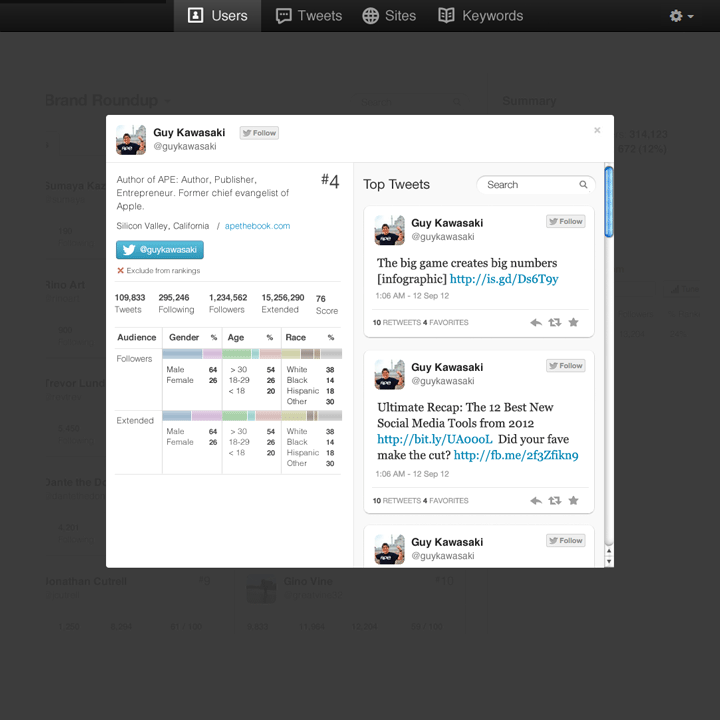Click the scrollbar down arrow in tweets panel
720x720 pixels.
[x=609, y=562]
